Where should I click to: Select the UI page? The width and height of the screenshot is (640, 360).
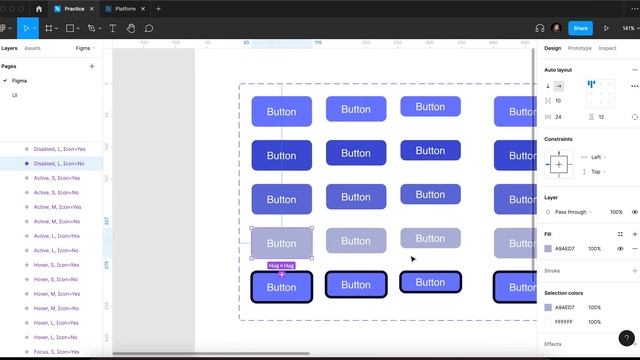pyautogui.click(x=15, y=95)
